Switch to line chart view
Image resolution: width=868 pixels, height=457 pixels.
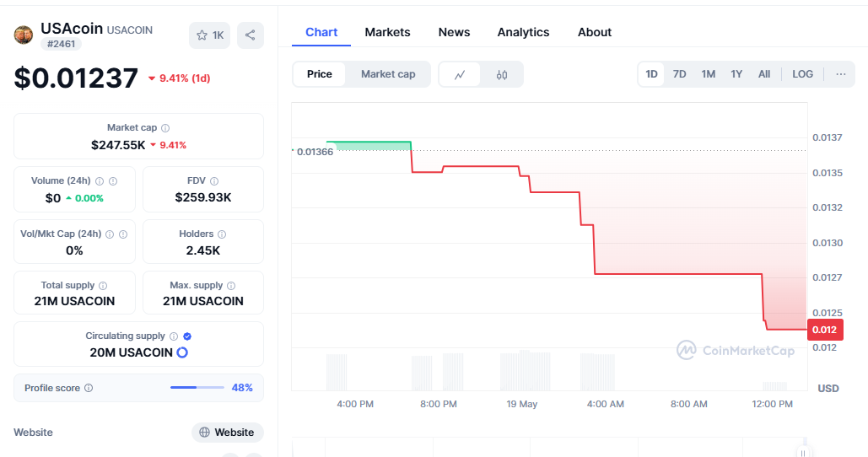460,75
